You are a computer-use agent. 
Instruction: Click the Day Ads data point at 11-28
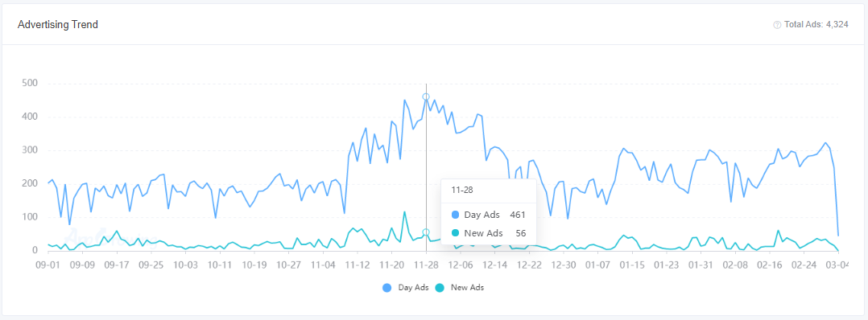(426, 96)
